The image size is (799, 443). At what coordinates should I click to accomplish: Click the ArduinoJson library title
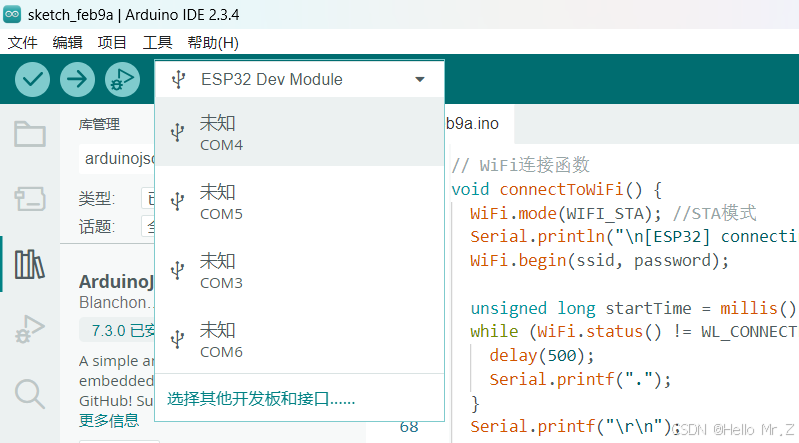116,281
